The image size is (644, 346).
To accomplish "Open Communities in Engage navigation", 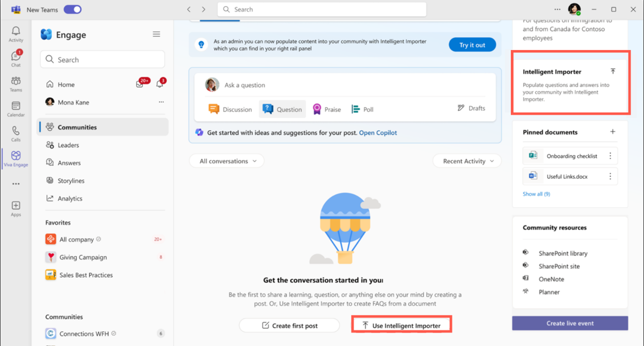I will [x=102, y=127].
